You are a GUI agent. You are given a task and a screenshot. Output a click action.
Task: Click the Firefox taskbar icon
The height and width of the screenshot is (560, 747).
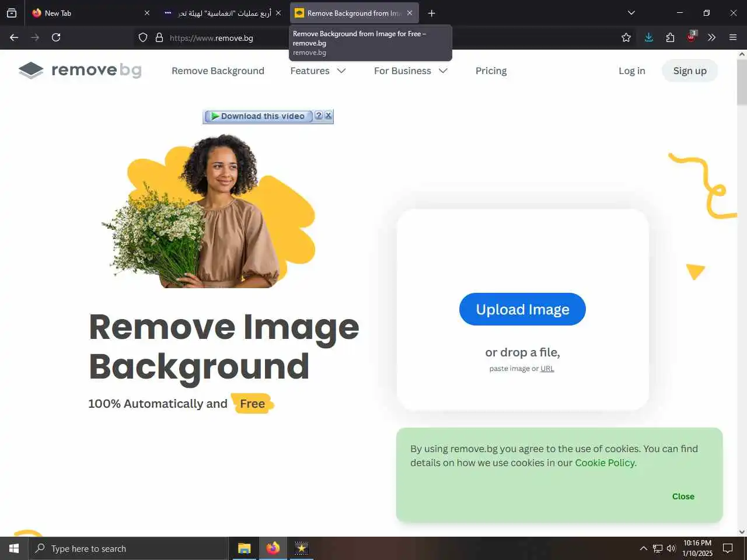coord(273,548)
